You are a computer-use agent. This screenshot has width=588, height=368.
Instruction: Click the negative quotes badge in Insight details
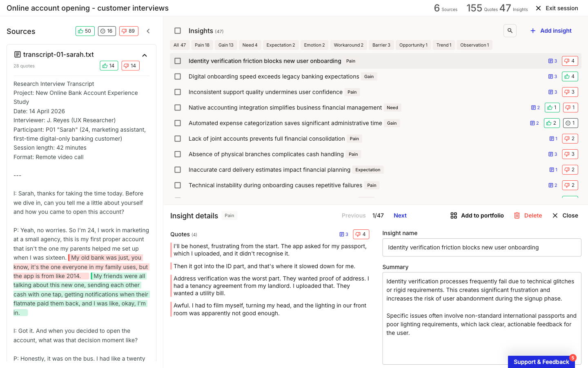tap(361, 234)
